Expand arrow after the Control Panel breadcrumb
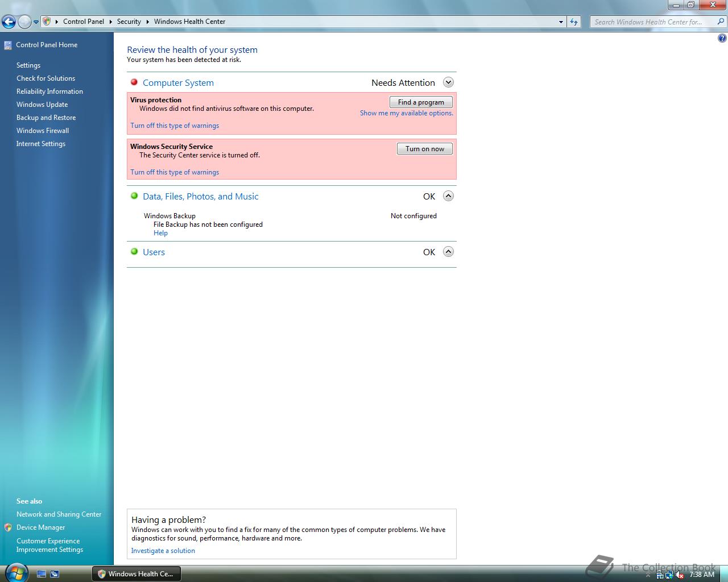The height and width of the screenshot is (582, 728). [110, 22]
